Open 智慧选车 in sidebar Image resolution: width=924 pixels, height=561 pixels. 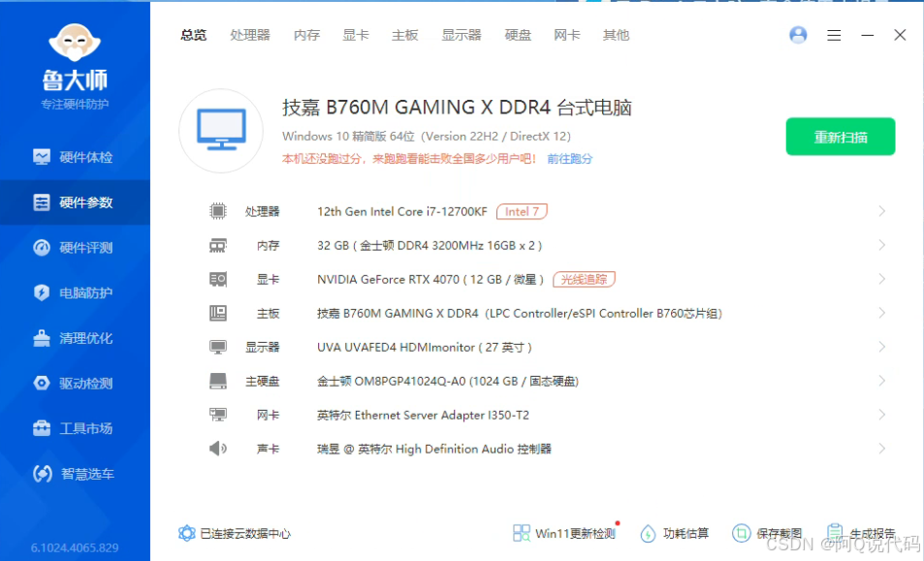[75, 474]
